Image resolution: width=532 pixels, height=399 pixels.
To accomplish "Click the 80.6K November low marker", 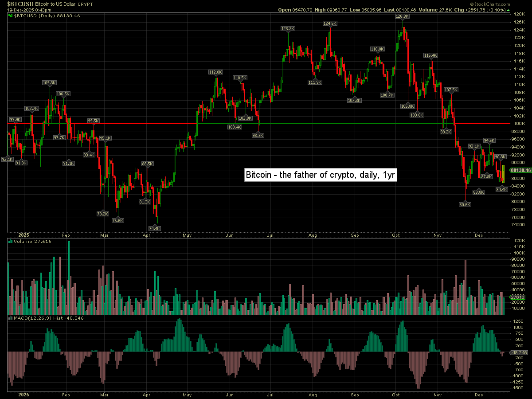I will click(465, 205).
